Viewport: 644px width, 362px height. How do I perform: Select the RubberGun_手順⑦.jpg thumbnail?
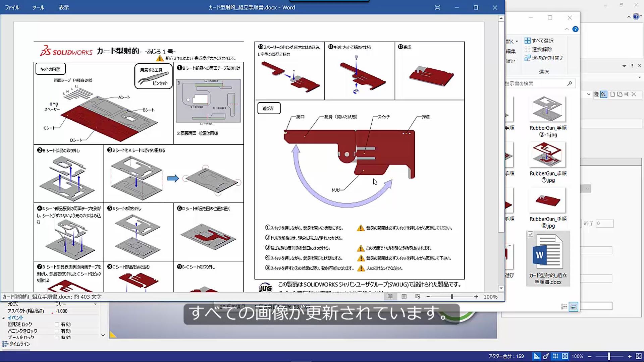tap(548, 155)
